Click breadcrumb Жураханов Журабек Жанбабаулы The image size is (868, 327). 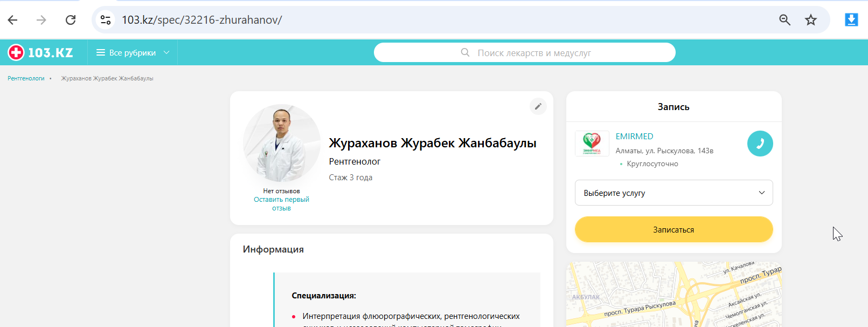107,78
